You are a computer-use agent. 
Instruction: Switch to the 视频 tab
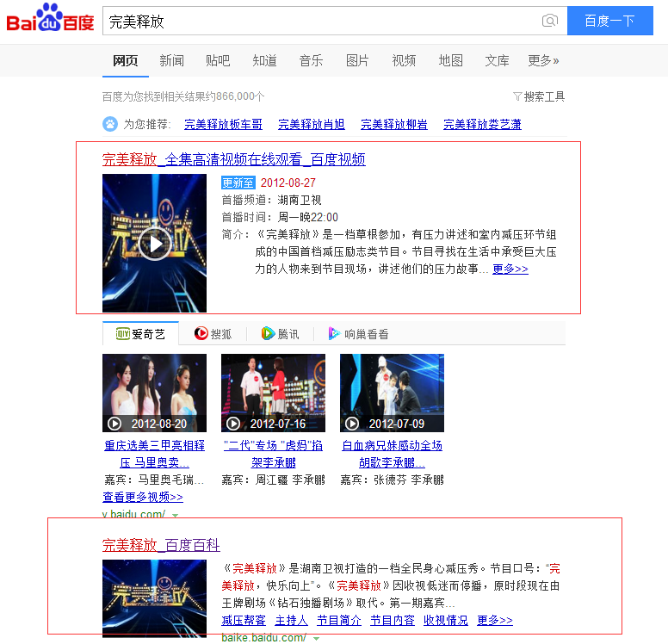click(x=404, y=60)
